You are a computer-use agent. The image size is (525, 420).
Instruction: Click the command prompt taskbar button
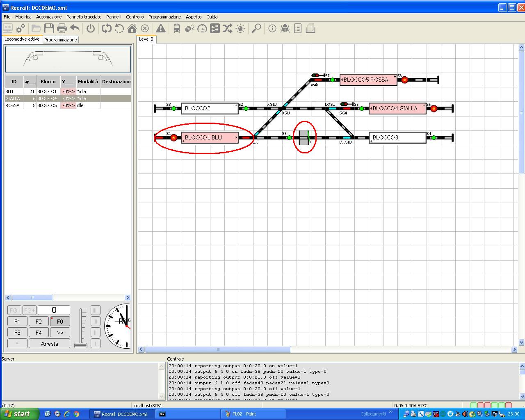point(188,414)
